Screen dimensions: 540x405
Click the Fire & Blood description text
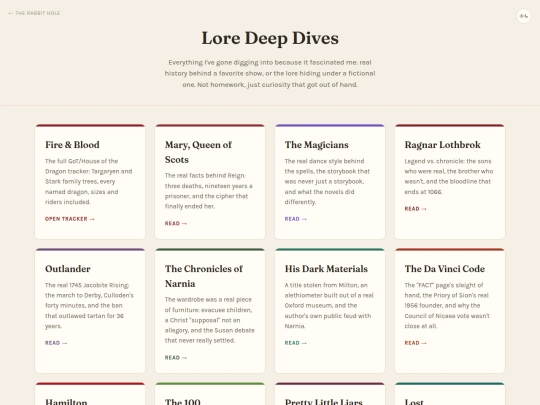[89, 181]
